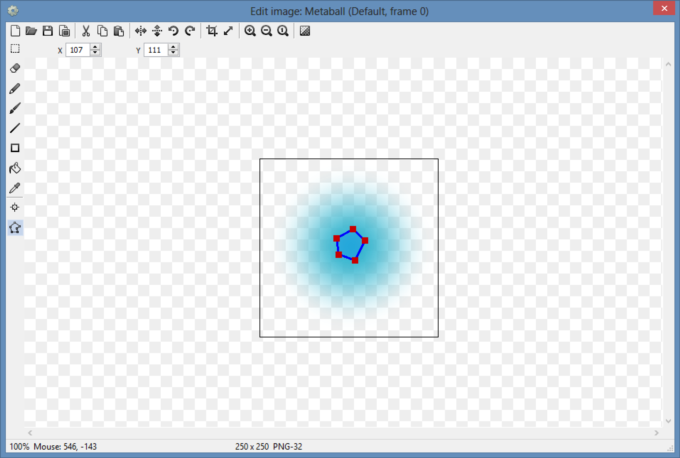Viewport: 680px width, 458px height.
Task: Click horizontal scrollbar right arrow
Action: (657, 433)
